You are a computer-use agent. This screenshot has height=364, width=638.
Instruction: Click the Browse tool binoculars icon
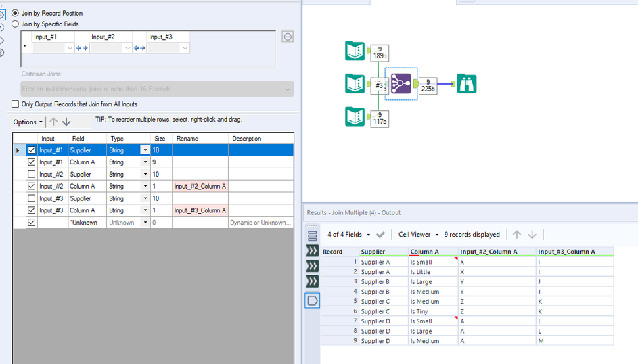pos(466,83)
